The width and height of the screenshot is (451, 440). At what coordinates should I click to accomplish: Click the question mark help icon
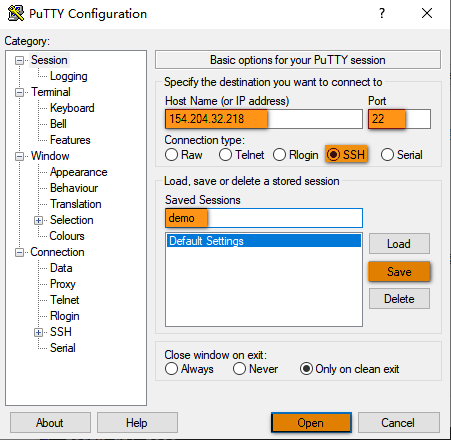[382, 13]
